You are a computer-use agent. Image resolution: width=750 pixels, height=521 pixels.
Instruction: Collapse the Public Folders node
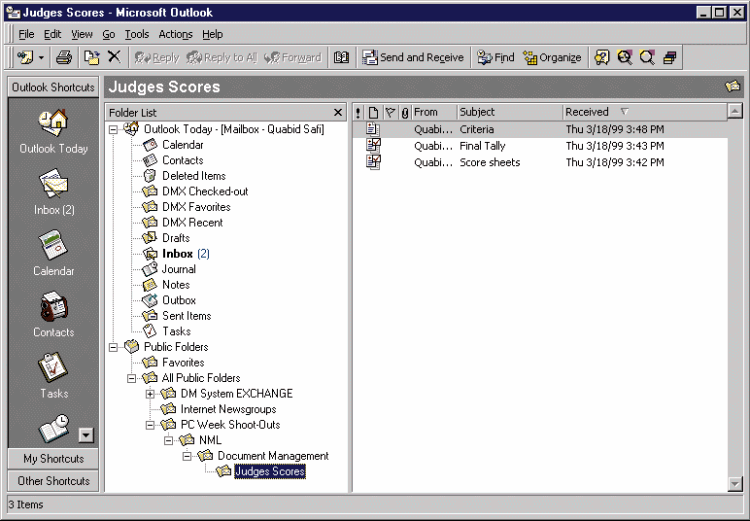pos(113,347)
